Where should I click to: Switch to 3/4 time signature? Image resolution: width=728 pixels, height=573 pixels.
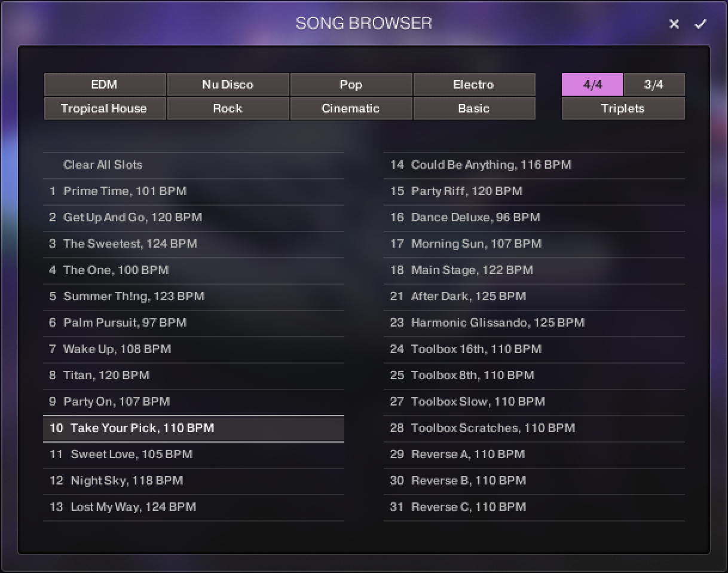(654, 84)
